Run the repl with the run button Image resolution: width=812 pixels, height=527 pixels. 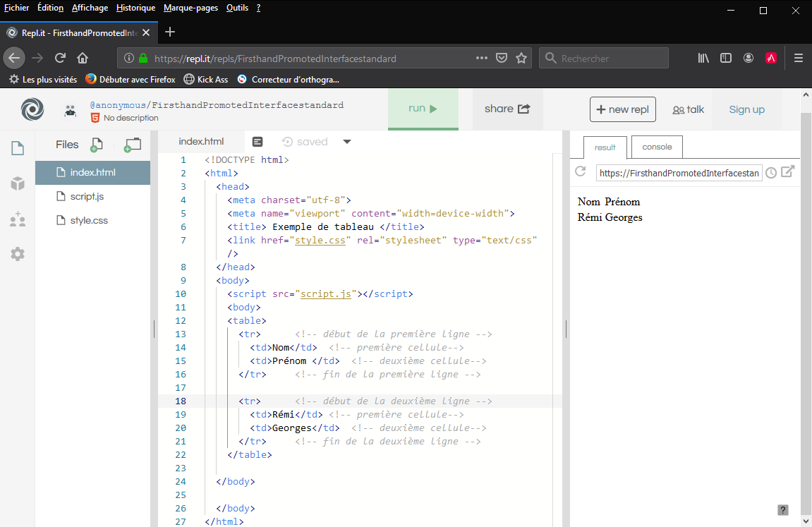click(x=423, y=109)
